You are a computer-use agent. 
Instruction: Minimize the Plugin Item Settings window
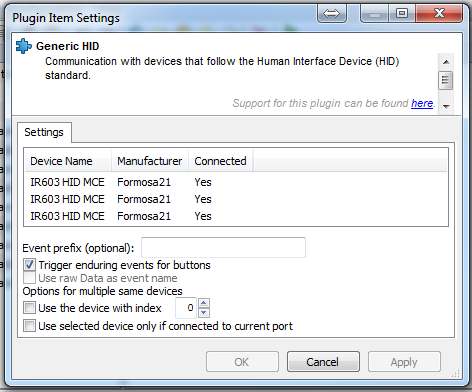tap(375, 13)
